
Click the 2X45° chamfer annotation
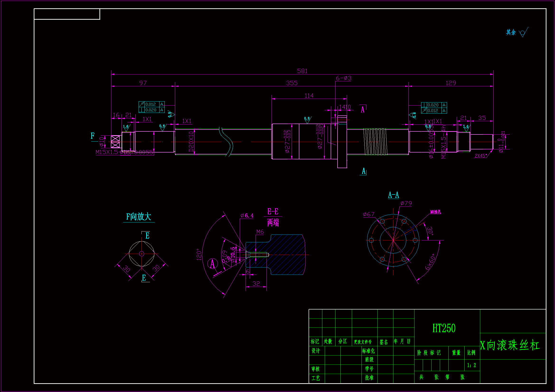(481, 156)
